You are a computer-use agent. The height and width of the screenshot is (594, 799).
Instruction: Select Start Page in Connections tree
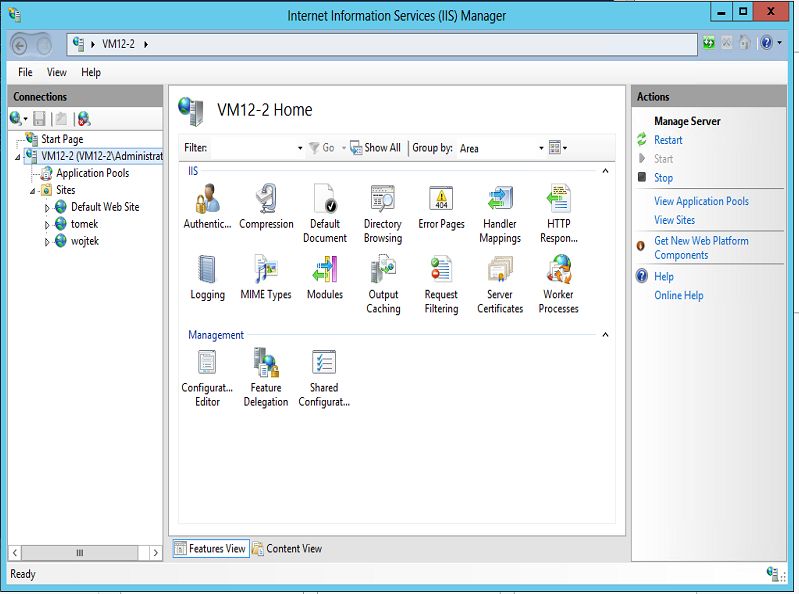pos(62,139)
